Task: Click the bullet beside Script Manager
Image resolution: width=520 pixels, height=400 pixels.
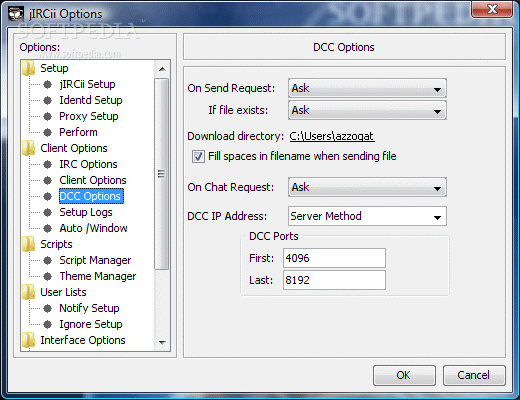Action: 48,260
